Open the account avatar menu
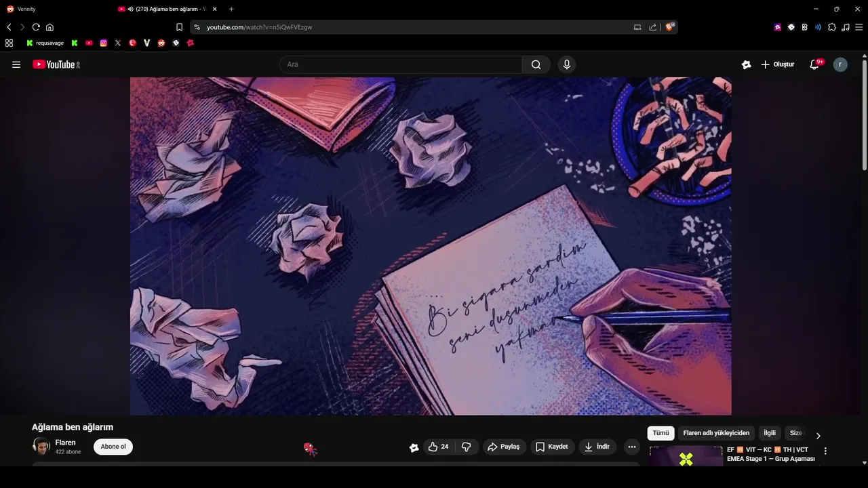The height and width of the screenshot is (488, 868). [840, 64]
